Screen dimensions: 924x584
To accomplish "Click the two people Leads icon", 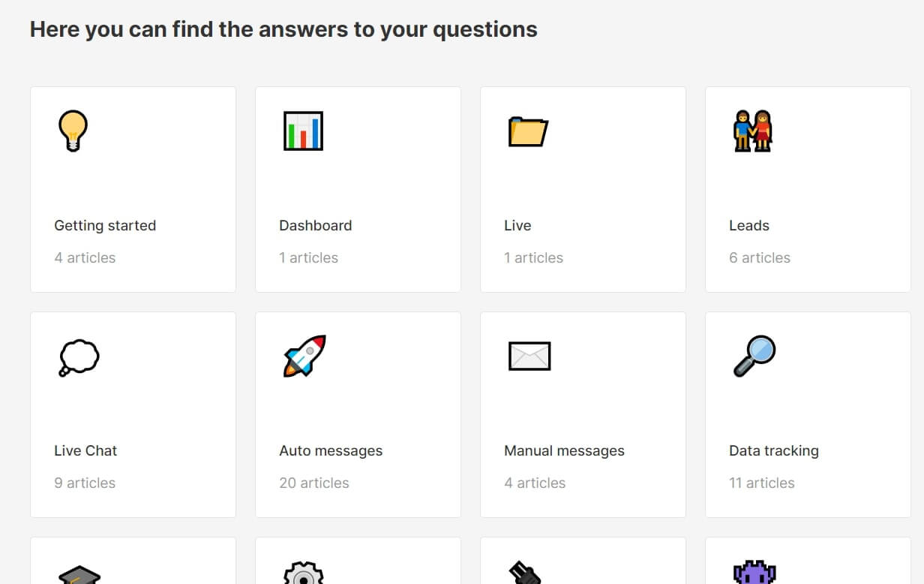I will (x=752, y=131).
